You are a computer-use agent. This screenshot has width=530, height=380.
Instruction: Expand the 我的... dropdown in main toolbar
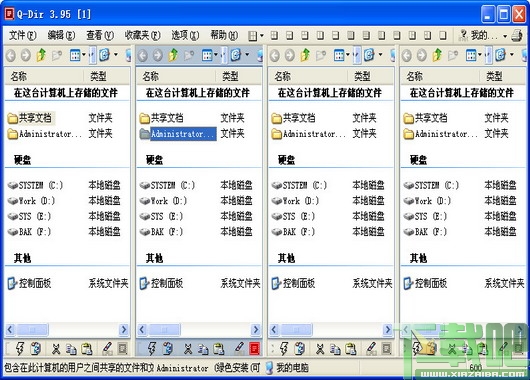(x=505, y=35)
